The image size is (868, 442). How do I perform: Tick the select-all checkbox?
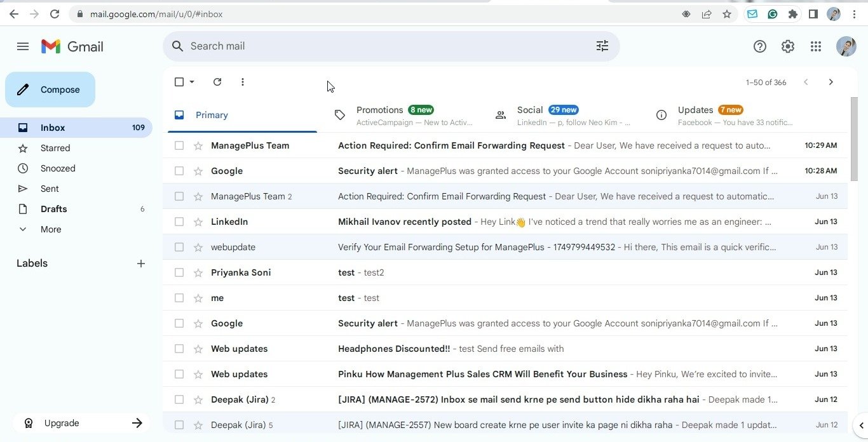point(179,82)
